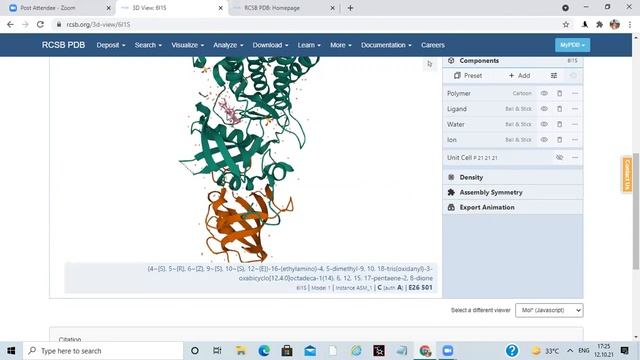Open the Mail app in the taskbar

310,351
